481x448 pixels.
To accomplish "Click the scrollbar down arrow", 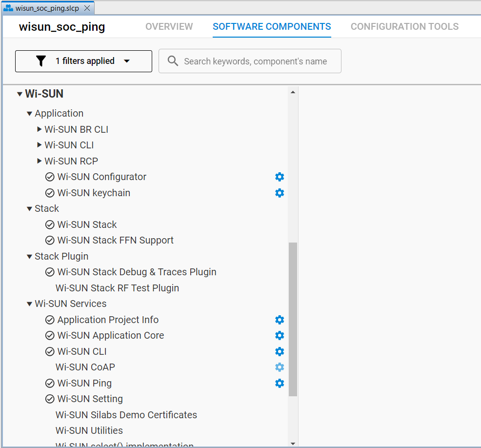I will click(x=293, y=444).
